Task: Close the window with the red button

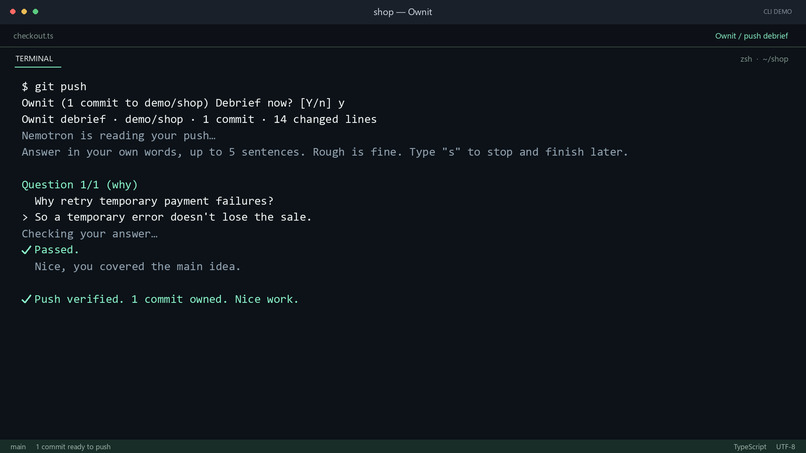Action: coord(13,11)
